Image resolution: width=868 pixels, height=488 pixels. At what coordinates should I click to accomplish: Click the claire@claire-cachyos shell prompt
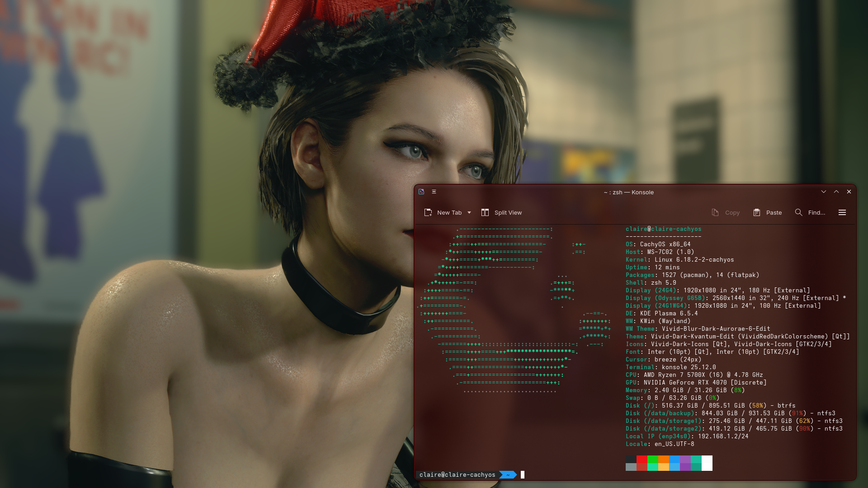458,475
